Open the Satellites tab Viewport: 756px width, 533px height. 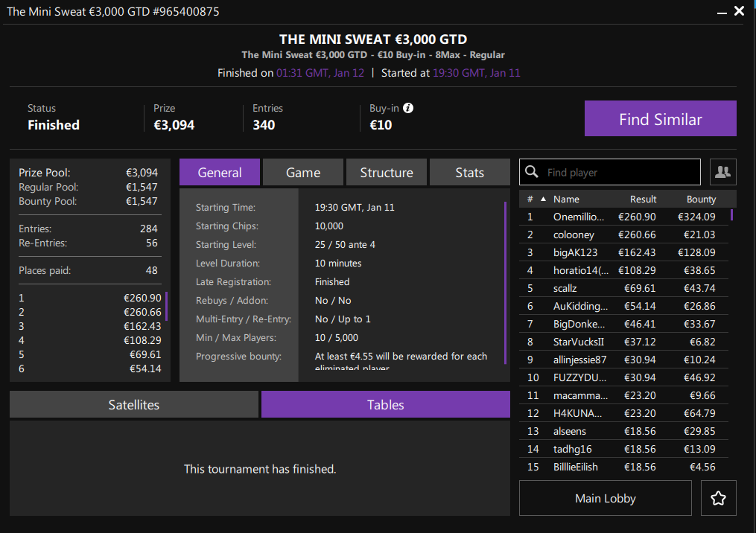[134, 404]
